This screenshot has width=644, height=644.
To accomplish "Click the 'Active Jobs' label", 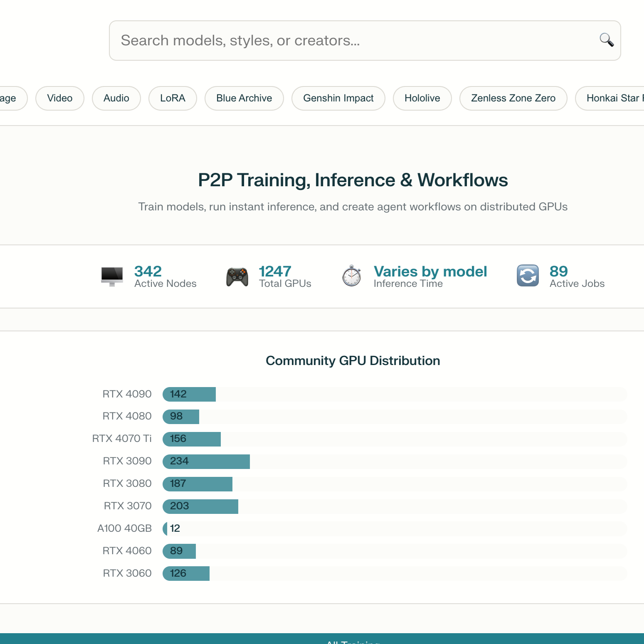I will [577, 284].
